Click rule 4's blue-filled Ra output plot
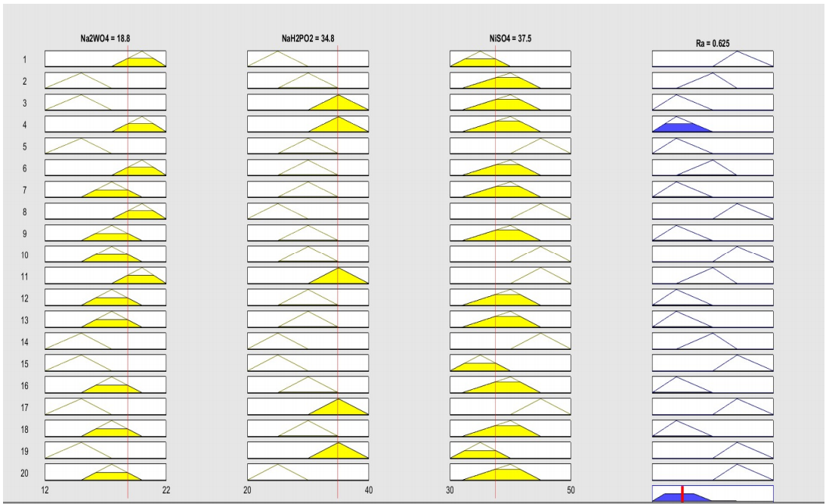Screen dimensions: 829x504 point(713,124)
